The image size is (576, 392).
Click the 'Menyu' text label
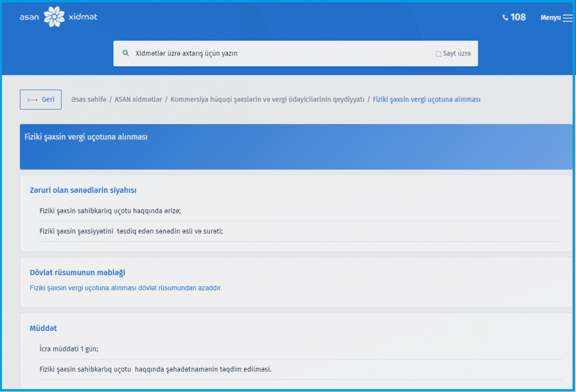[x=550, y=18]
